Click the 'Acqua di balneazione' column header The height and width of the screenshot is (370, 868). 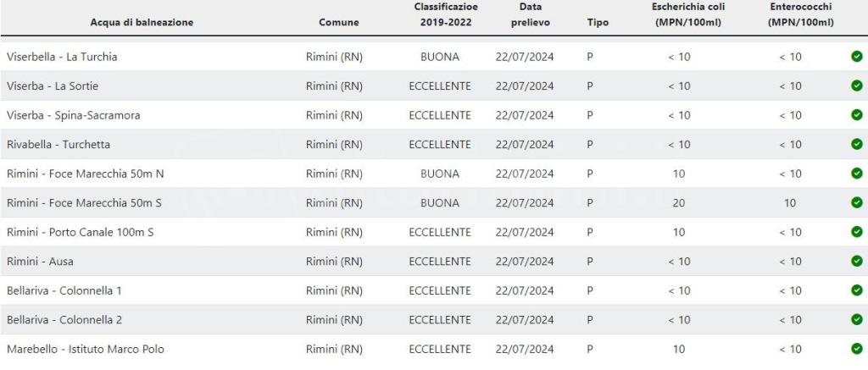pos(142,22)
